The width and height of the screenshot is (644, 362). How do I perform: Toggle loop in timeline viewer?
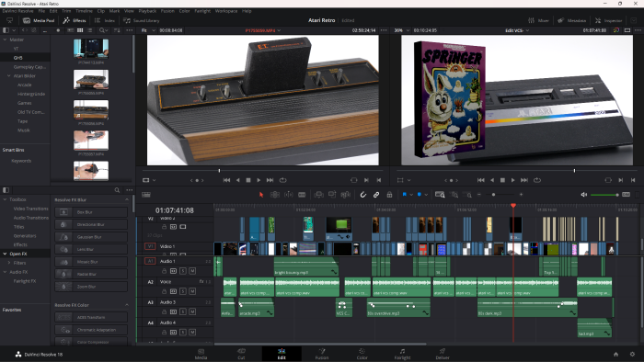coord(536,180)
